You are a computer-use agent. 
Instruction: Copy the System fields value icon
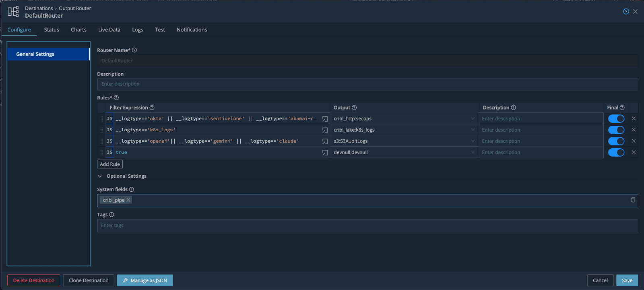[x=633, y=200]
